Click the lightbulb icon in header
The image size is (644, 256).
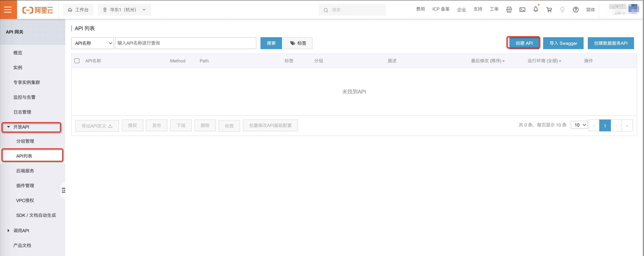coord(562,10)
